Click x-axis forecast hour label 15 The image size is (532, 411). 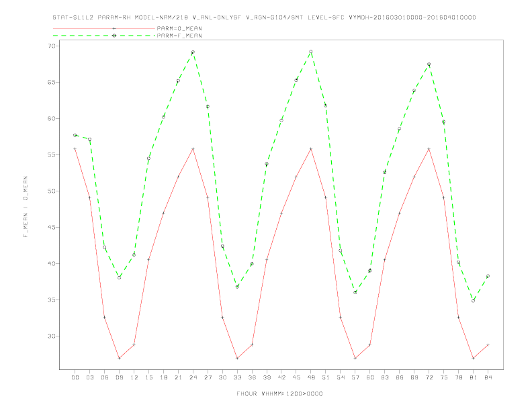pyautogui.click(x=148, y=377)
